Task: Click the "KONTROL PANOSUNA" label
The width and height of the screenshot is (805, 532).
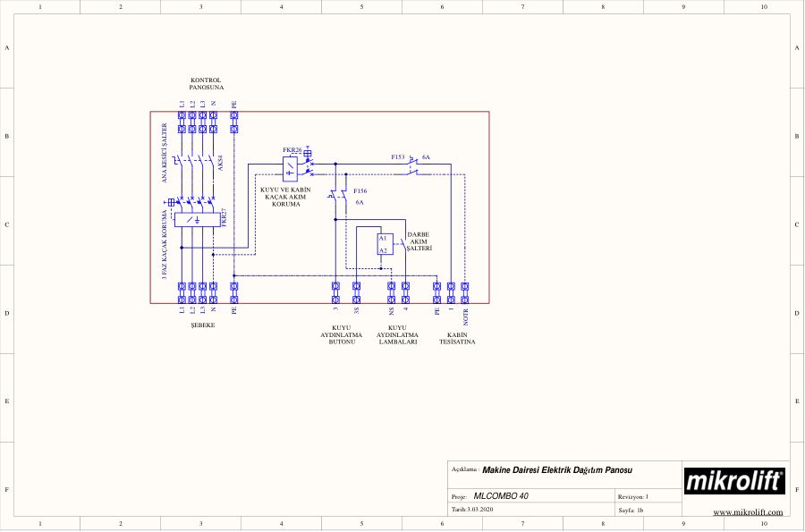Action: pos(206,84)
